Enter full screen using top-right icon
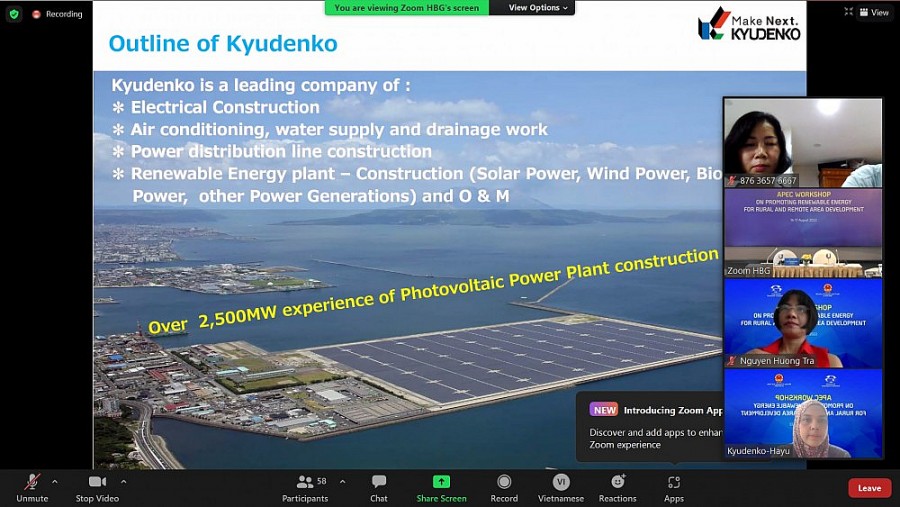Viewport: 900px width, 507px height. click(x=849, y=12)
